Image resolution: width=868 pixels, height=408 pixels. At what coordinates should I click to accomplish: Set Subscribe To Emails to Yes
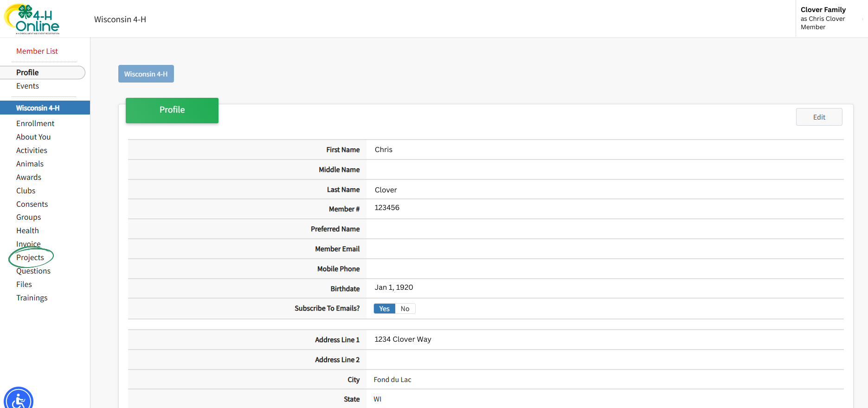pos(384,309)
